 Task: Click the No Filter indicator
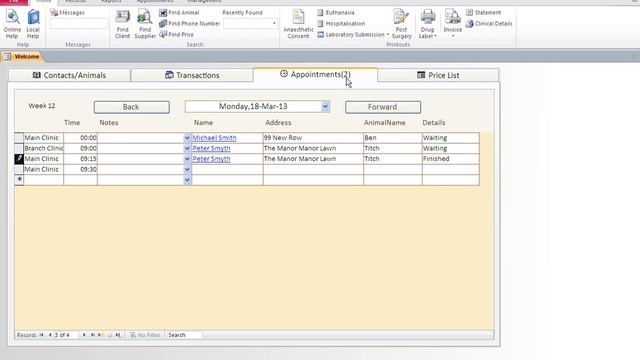(x=145, y=335)
